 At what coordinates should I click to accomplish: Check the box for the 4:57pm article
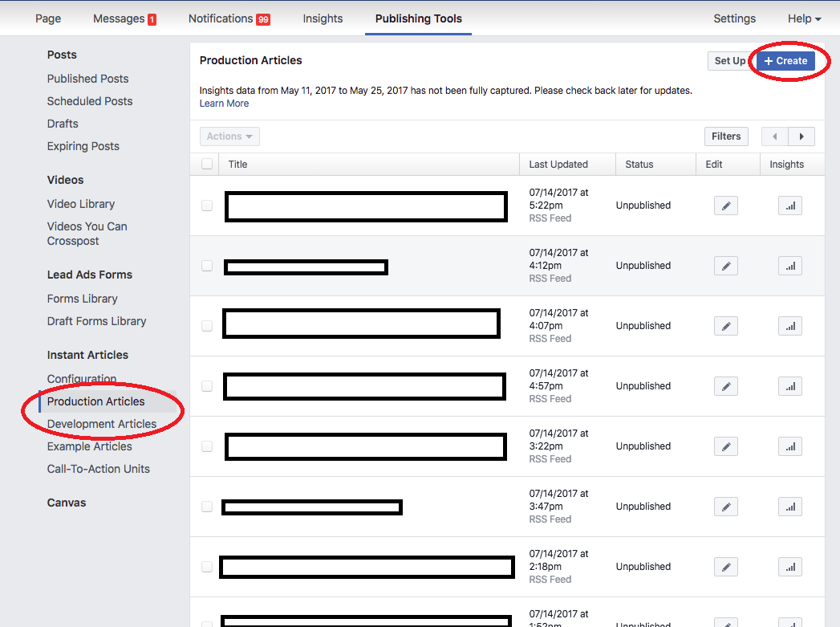(207, 386)
